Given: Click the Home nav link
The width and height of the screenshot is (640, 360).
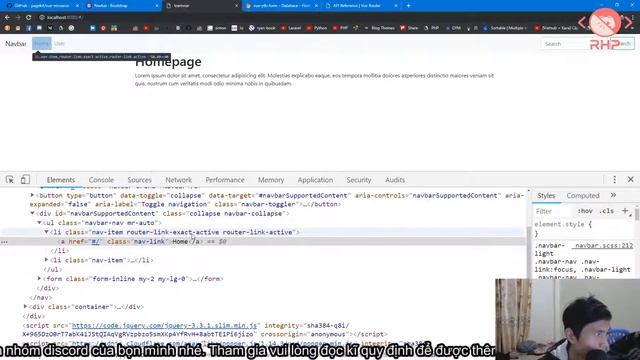Looking at the screenshot, I should pyautogui.click(x=42, y=43).
